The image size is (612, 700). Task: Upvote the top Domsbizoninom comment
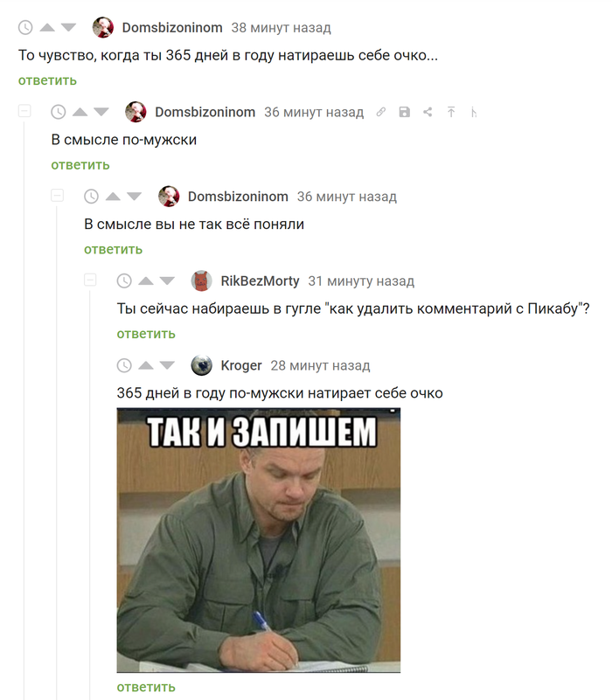[x=47, y=28]
